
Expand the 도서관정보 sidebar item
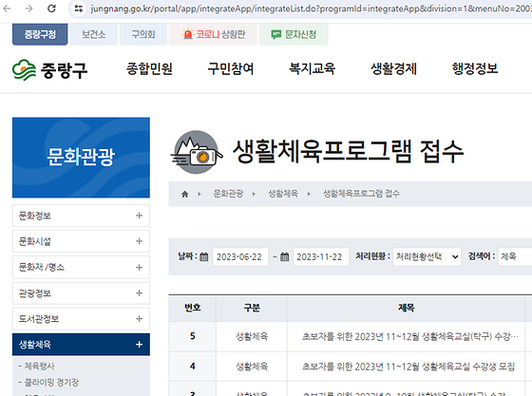pyautogui.click(x=81, y=319)
